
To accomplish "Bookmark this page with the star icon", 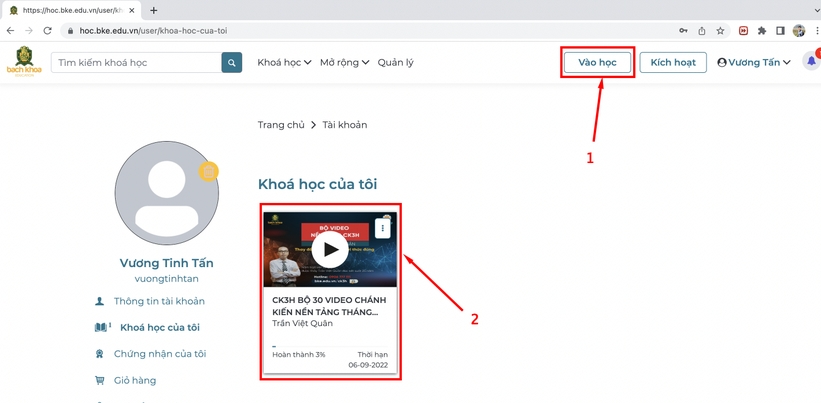I will 720,31.
